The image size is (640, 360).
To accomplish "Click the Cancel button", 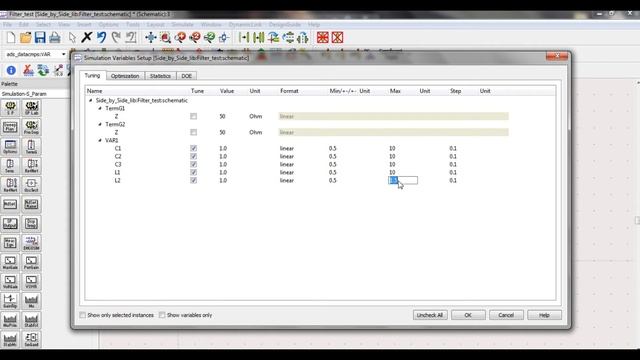I will 506,315.
